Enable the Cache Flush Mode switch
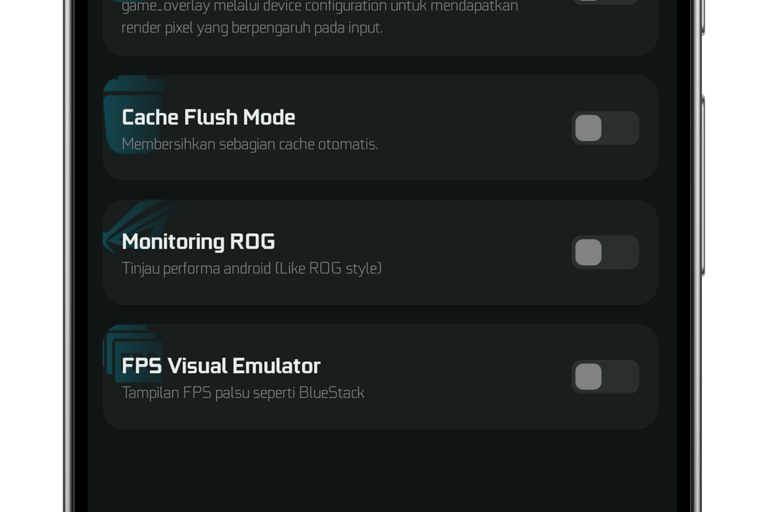Image resolution: width=768 pixels, height=512 pixels. click(605, 128)
